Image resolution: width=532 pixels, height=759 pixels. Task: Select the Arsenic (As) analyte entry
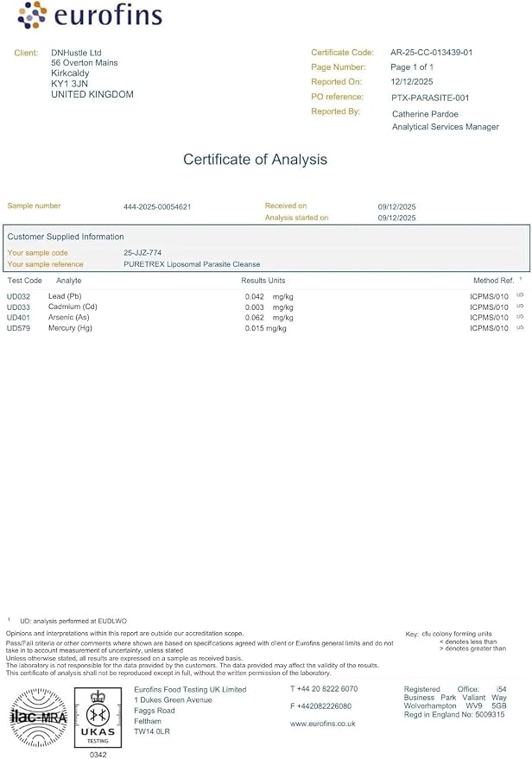(x=69, y=318)
